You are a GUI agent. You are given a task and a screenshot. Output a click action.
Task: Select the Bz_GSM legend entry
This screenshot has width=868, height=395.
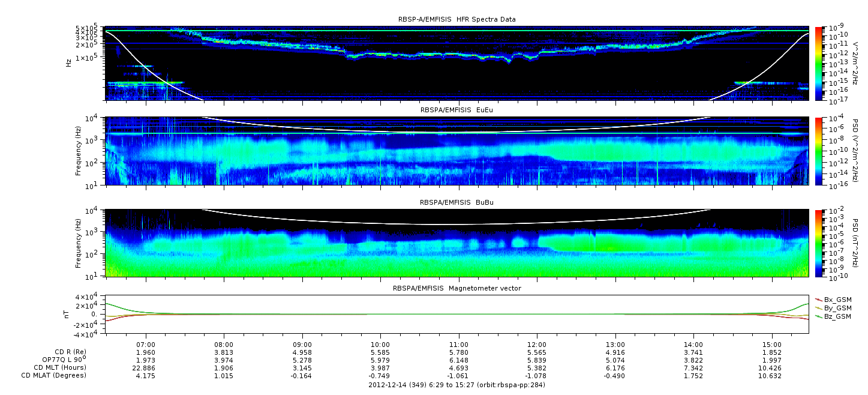click(837, 316)
